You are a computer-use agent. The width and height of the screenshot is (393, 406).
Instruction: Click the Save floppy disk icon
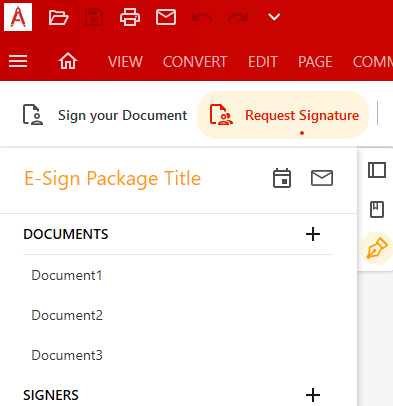94,17
